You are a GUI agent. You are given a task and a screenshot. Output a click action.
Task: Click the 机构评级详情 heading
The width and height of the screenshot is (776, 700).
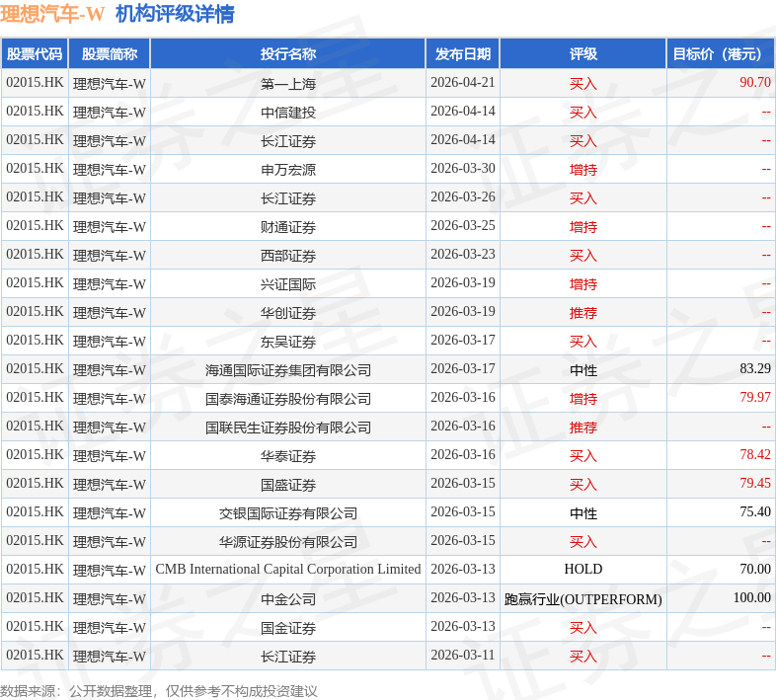click(175, 14)
